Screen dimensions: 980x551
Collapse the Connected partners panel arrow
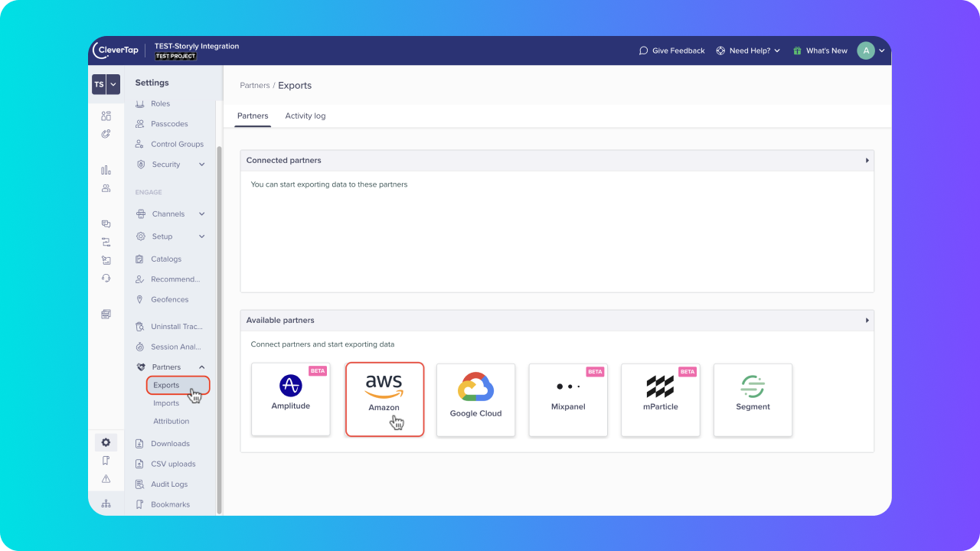point(867,161)
